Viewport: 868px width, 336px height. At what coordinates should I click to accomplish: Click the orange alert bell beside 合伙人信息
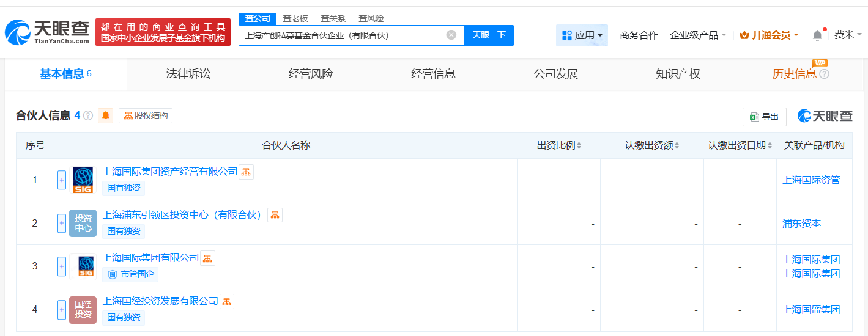point(106,115)
